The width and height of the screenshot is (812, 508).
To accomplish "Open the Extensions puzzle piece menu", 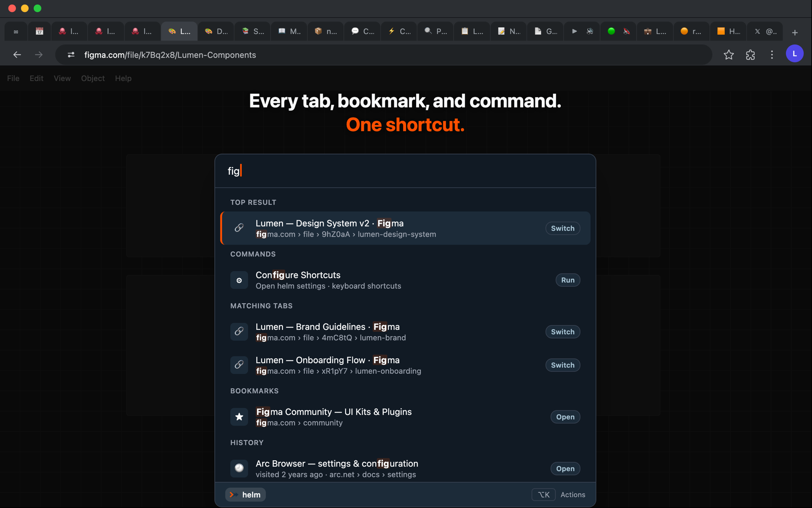I will (x=750, y=55).
